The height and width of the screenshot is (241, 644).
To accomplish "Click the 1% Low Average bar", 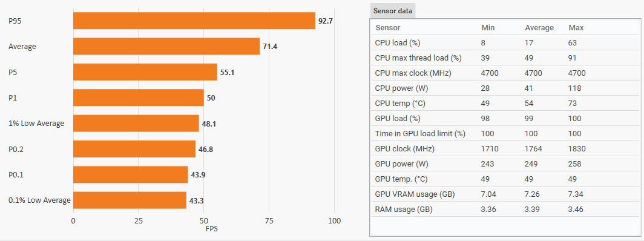I will pos(136,123).
